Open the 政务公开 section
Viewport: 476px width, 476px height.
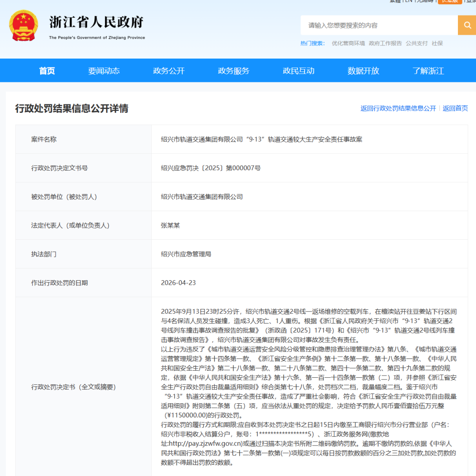pyautogui.click(x=169, y=71)
